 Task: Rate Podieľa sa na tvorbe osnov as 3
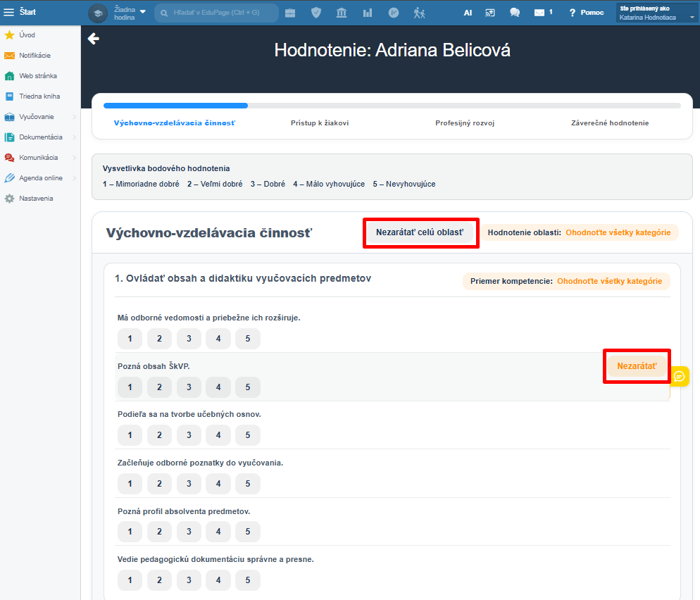pos(189,435)
